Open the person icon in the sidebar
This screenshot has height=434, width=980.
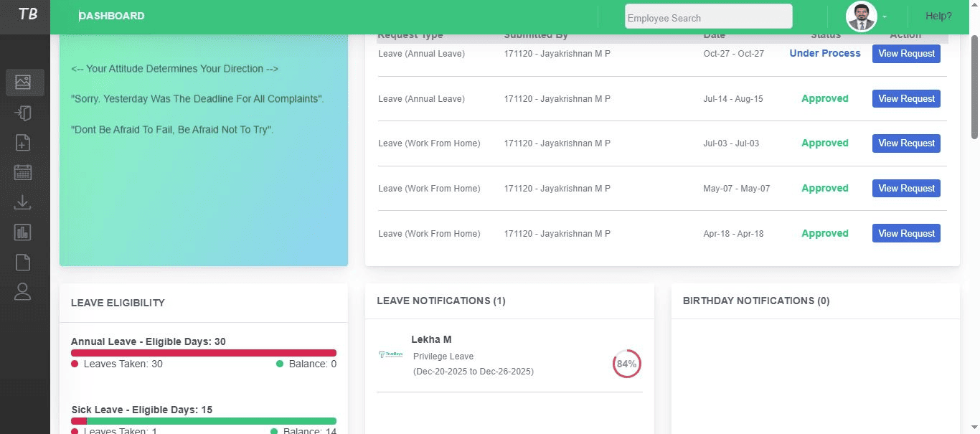(23, 291)
